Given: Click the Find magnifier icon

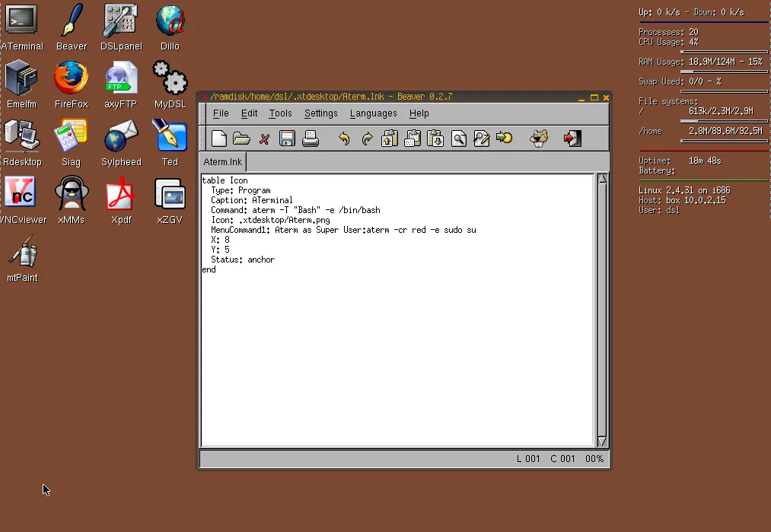Looking at the screenshot, I should 459,139.
